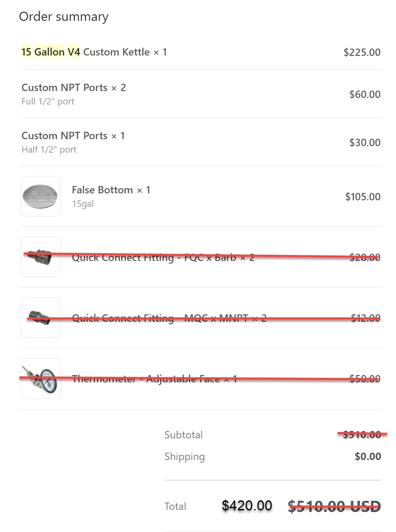Click the Shipping $0.00 amount
396x532 pixels.
pos(368,457)
